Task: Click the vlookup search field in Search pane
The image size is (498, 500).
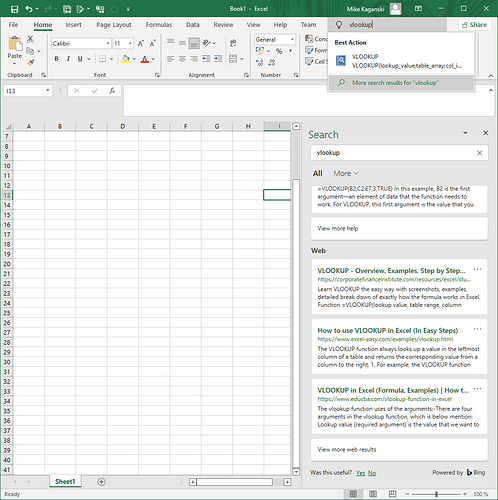Action: click(395, 153)
